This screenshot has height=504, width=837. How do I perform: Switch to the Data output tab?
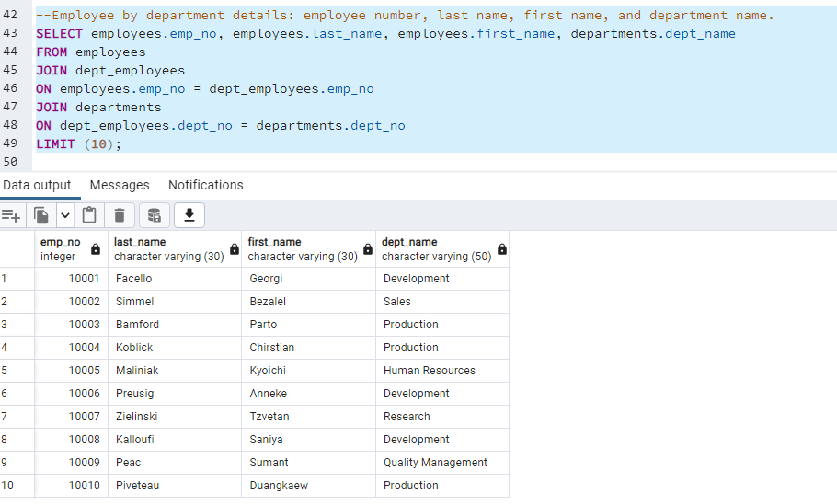click(37, 185)
